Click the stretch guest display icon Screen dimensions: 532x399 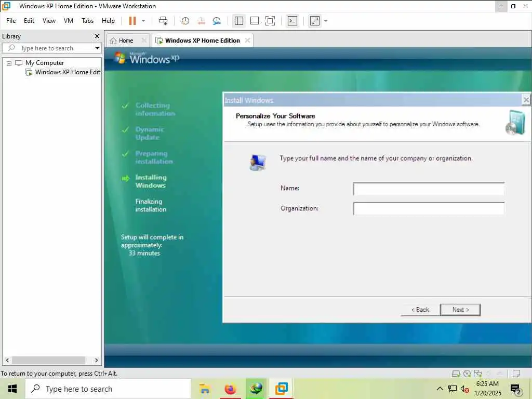click(315, 21)
